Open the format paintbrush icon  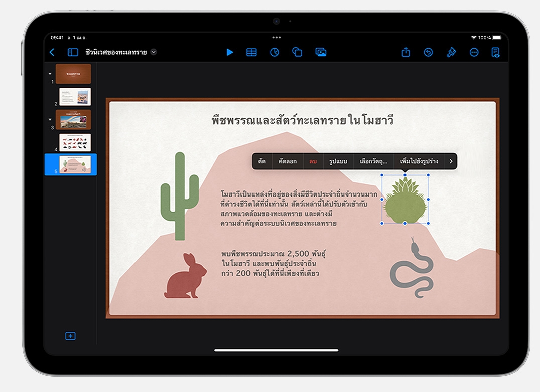(451, 52)
